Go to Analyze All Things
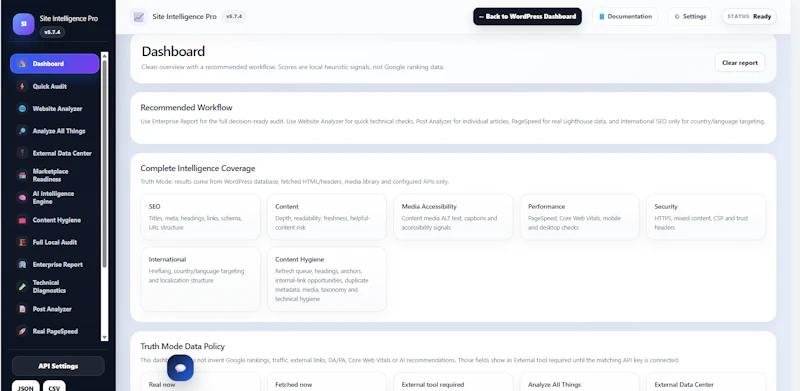 (x=55, y=131)
